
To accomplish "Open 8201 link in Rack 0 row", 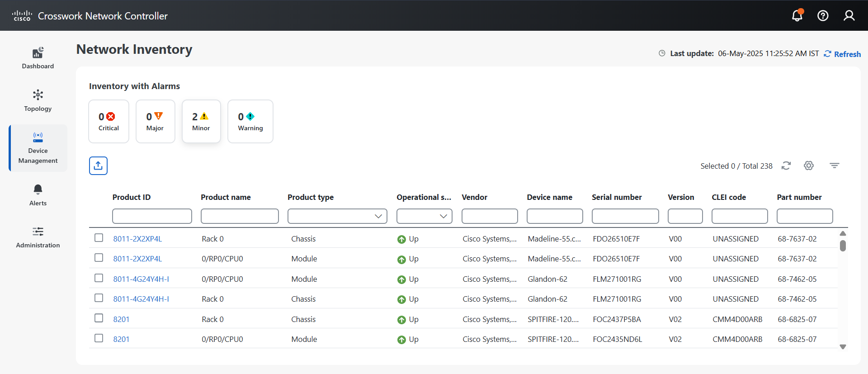I will (x=121, y=319).
